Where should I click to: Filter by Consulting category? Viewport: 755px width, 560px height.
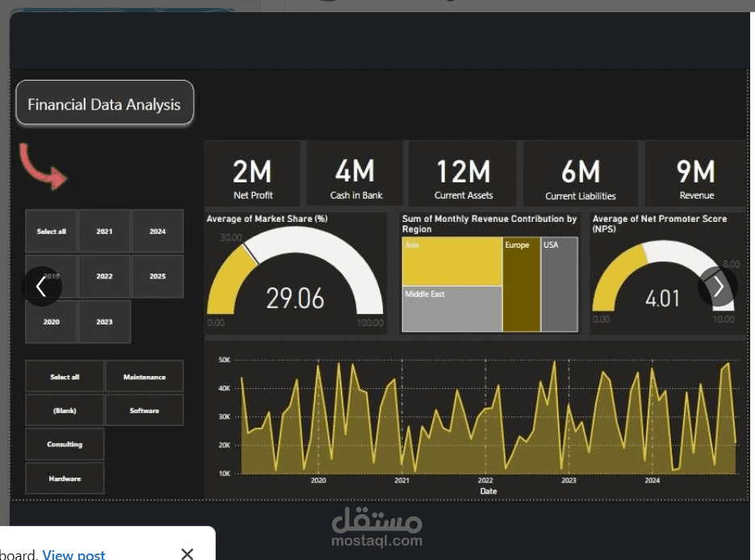(65, 444)
